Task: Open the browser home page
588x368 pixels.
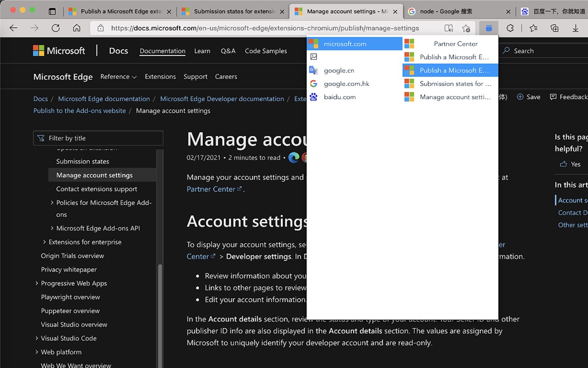Action: (x=77, y=28)
